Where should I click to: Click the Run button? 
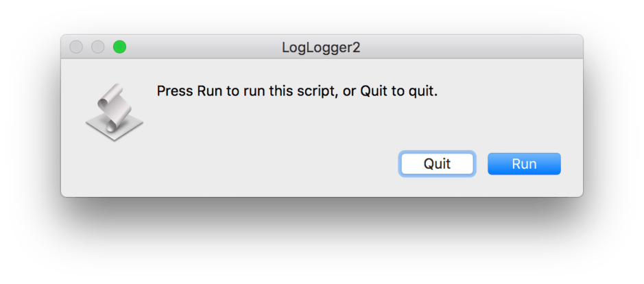pos(524,164)
